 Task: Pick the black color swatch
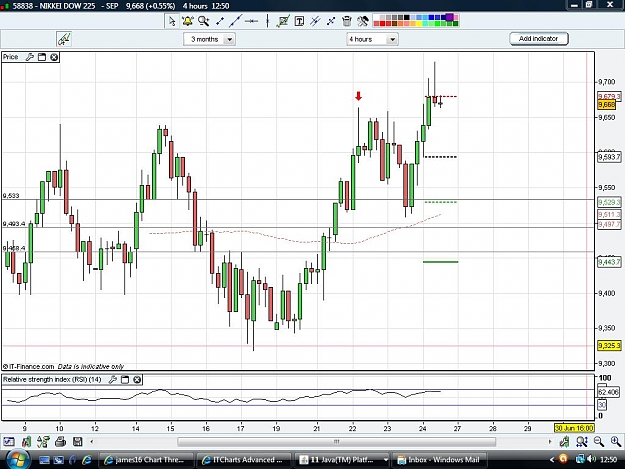[407, 17]
